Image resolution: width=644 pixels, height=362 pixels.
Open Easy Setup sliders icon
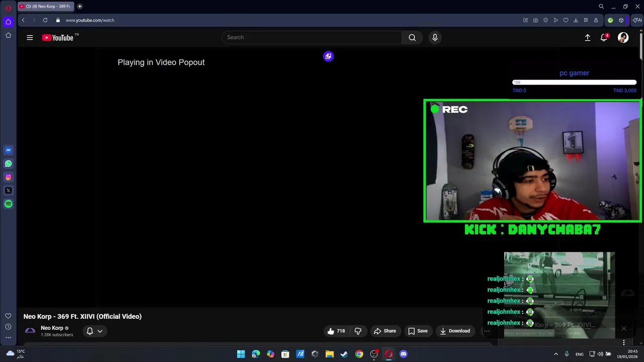586,20
